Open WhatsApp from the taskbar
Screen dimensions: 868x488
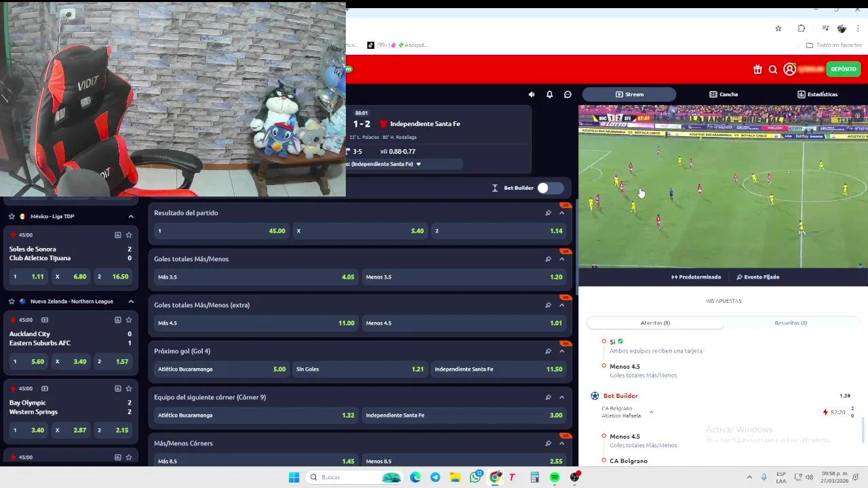tap(475, 477)
